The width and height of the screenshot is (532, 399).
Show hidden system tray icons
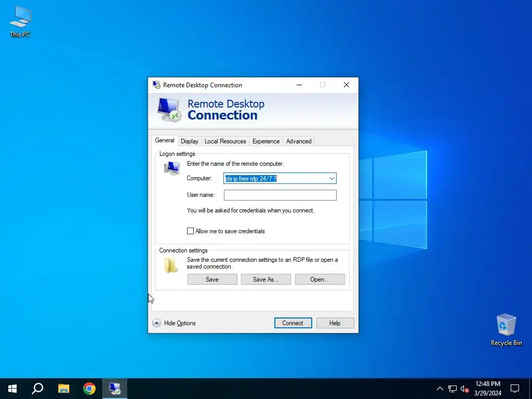click(440, 389)
